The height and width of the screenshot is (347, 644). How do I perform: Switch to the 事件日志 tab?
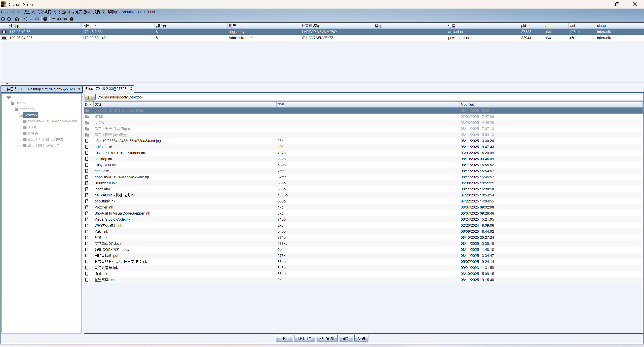(10, 89)
